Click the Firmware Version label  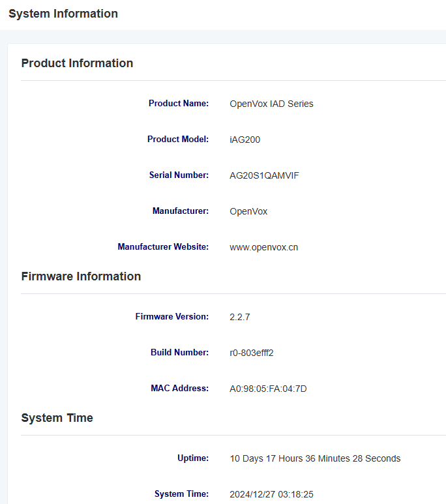[x=171, y=317]
